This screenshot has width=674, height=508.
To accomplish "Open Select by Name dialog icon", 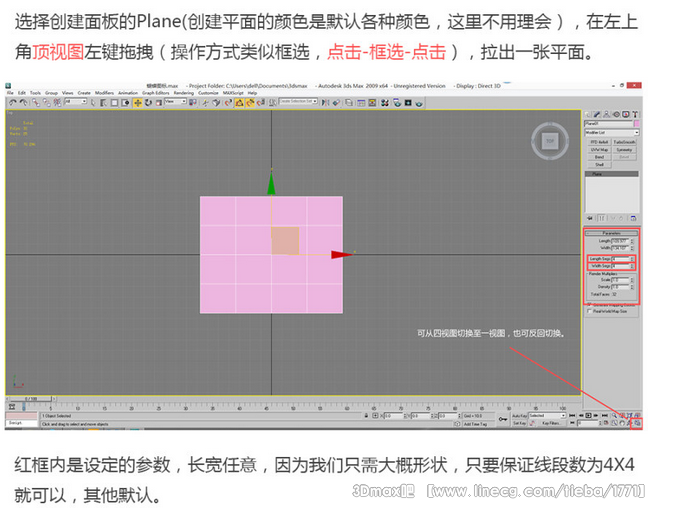I will click(104, 103).
